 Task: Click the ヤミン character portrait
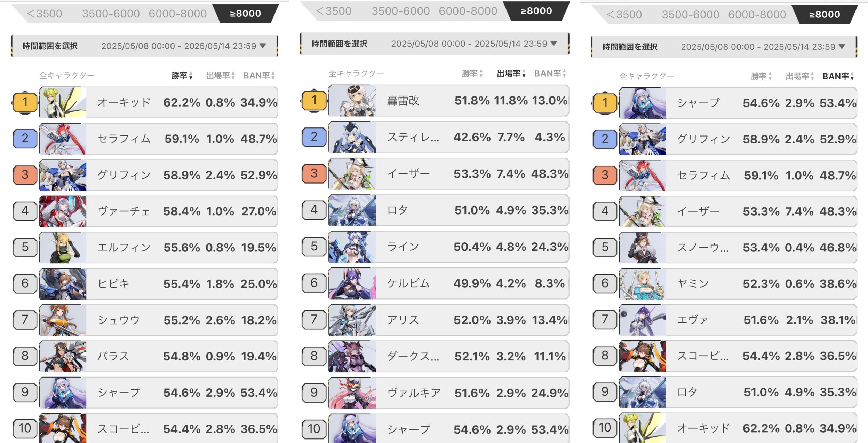coord(643,284)
